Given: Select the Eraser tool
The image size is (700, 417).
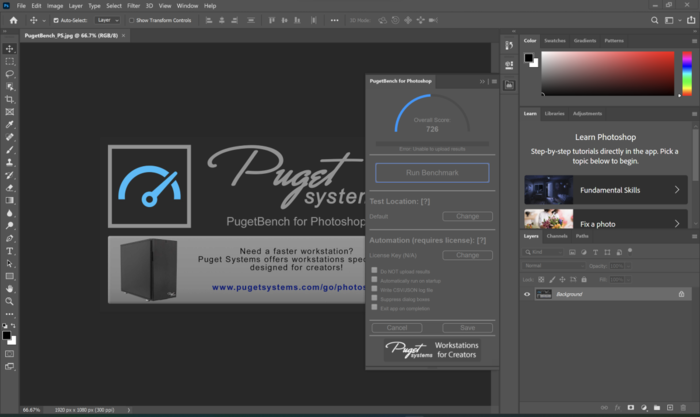Looking at the screenshot, I should (x=9, y=188).
